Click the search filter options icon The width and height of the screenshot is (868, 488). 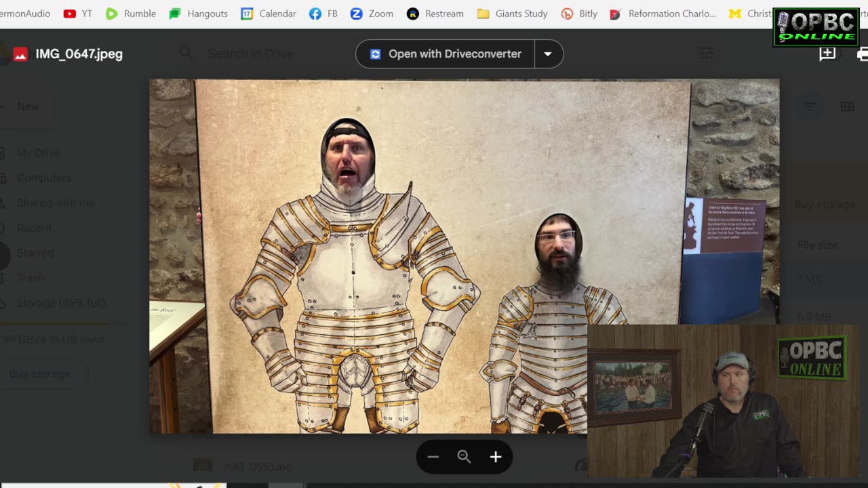[707, 53]
